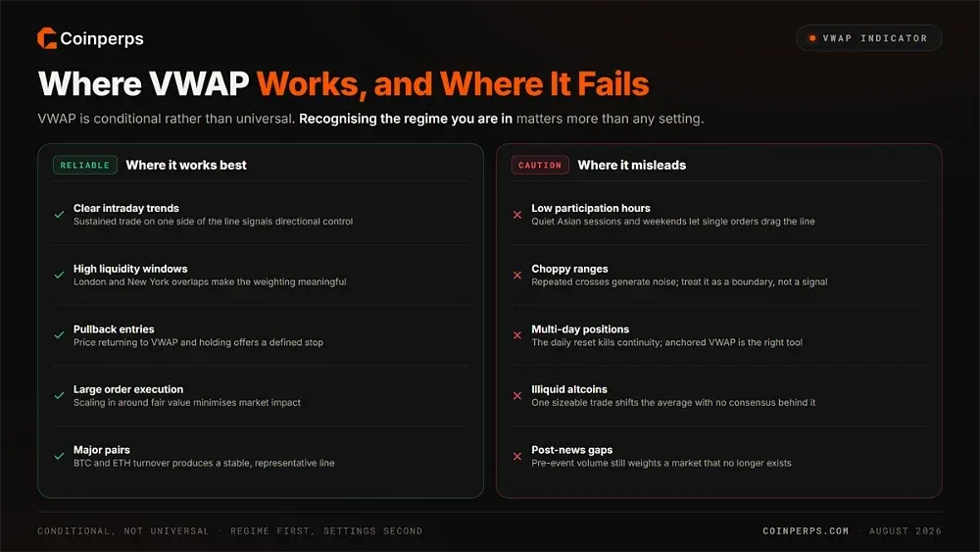The width and height of the screenshot is (980, 552).
Task: Click 'CONDITIONAL, NOT UNIVERSAL' footer text
Action: 123,530
